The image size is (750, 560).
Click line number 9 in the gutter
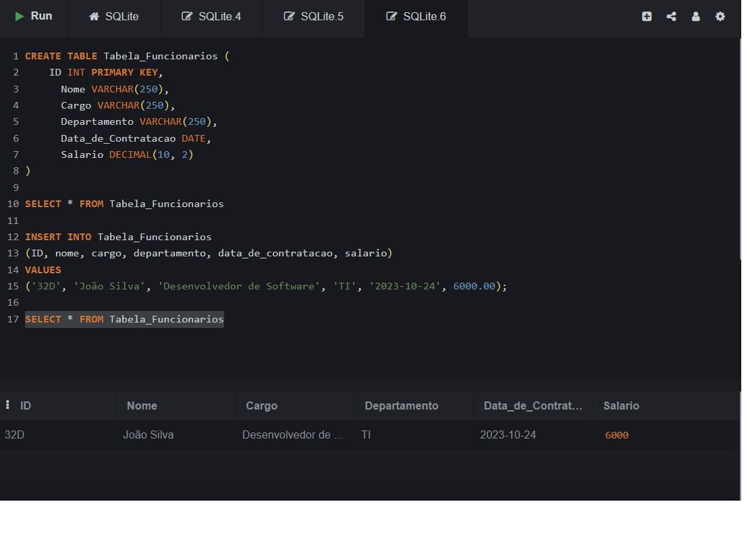point(16,188)
